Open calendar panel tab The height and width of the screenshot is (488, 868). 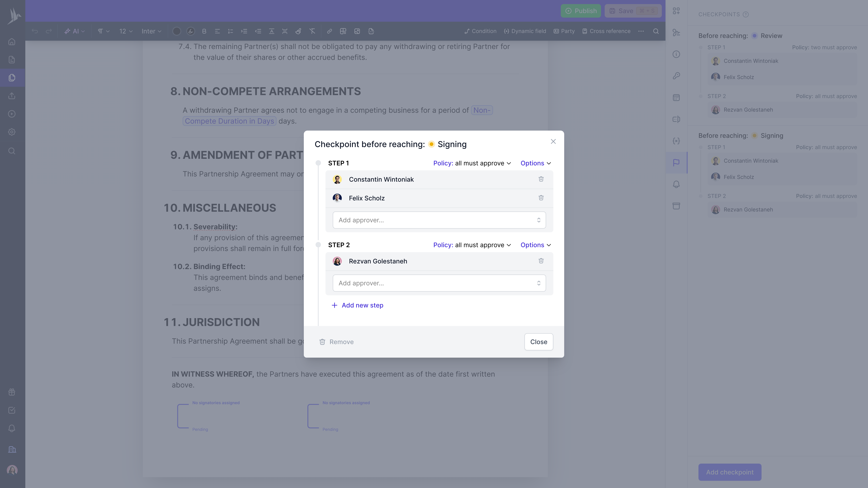(x=676, y=98)
